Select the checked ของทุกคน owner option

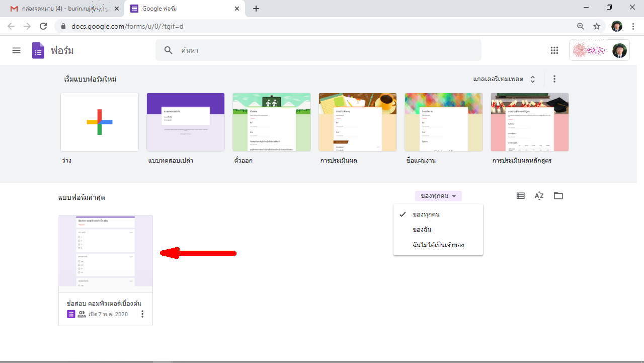pos(426,214)
